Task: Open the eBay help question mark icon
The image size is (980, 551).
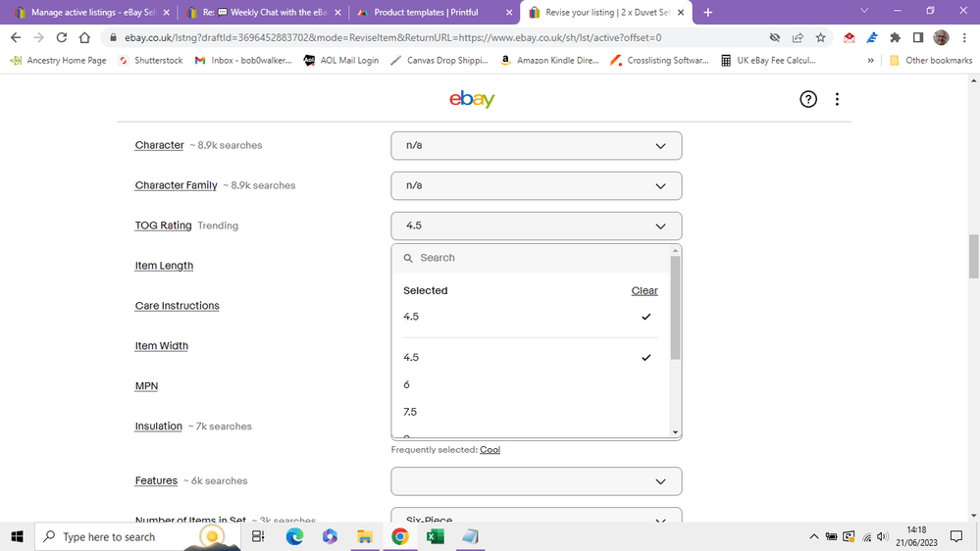Action: 808,99
